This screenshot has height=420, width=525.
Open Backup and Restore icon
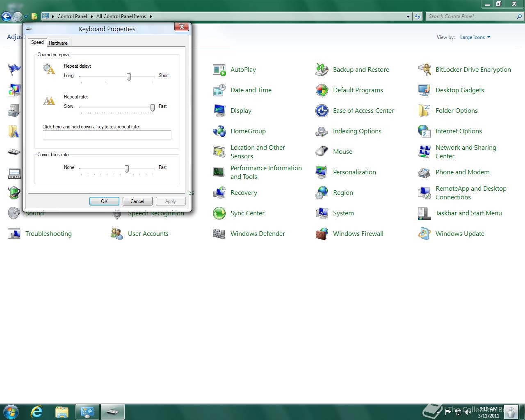tap(322, 70)
